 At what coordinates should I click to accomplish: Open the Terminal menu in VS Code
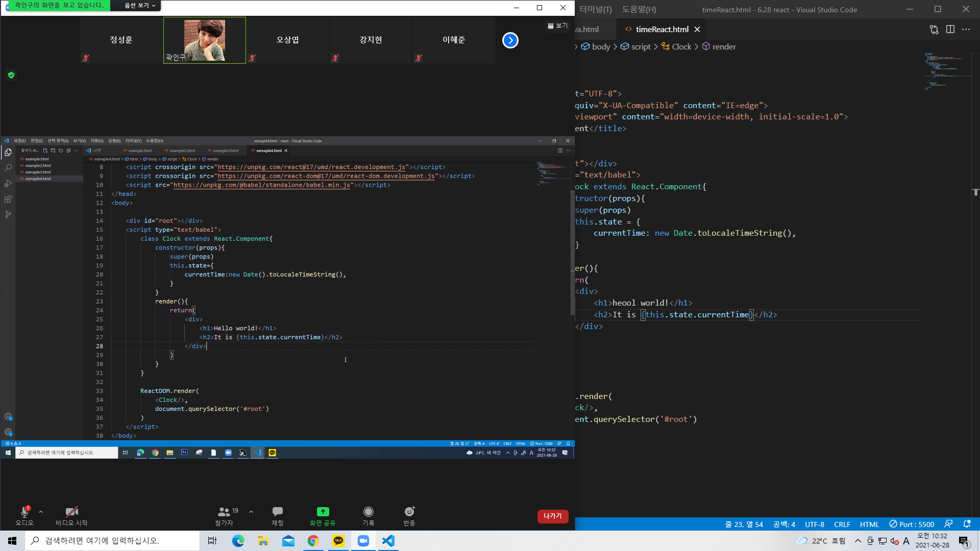(x=595, y=9)
